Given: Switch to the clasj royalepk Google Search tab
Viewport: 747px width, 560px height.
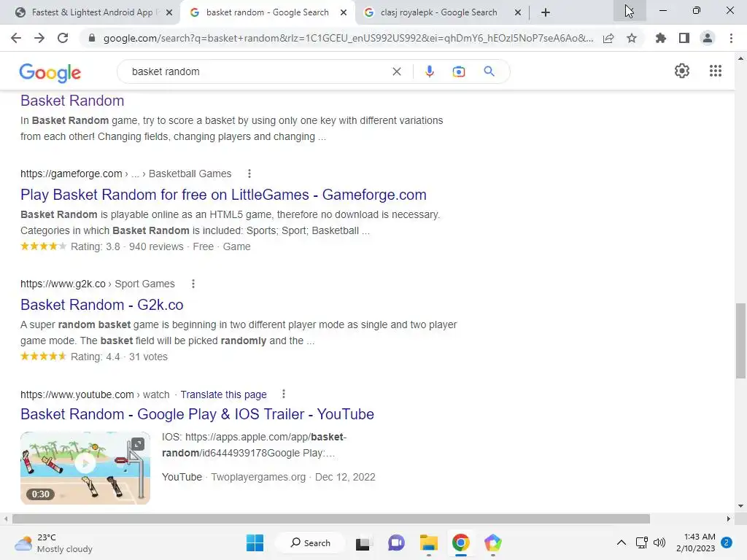Looking at the screenshot, I should 438,12.
